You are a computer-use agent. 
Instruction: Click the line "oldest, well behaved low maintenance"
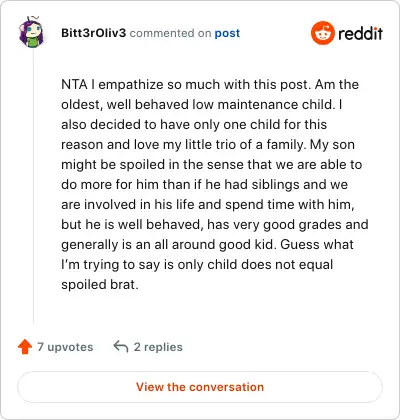(202, 104)
